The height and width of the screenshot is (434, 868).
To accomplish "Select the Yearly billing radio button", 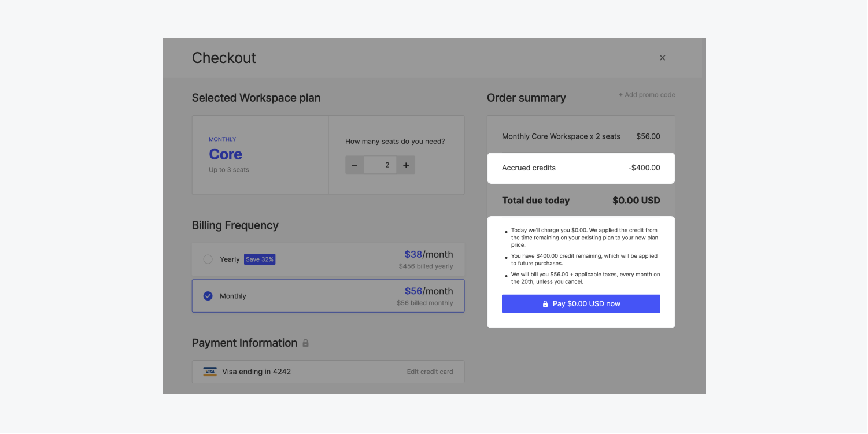I will [x=208, y=259].
